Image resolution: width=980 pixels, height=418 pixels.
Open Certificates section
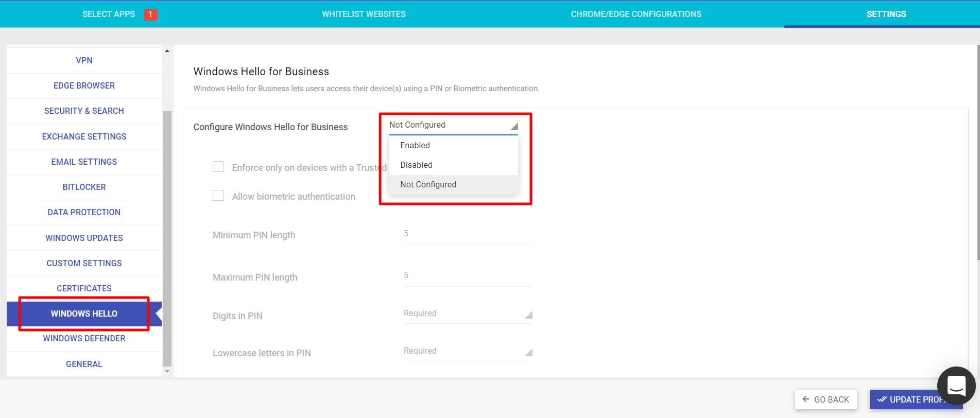point(84,288)
